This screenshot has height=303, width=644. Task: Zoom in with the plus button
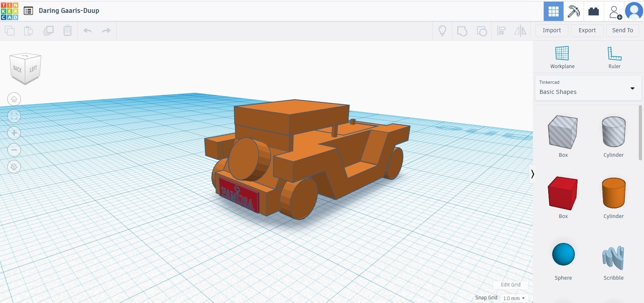14,133
